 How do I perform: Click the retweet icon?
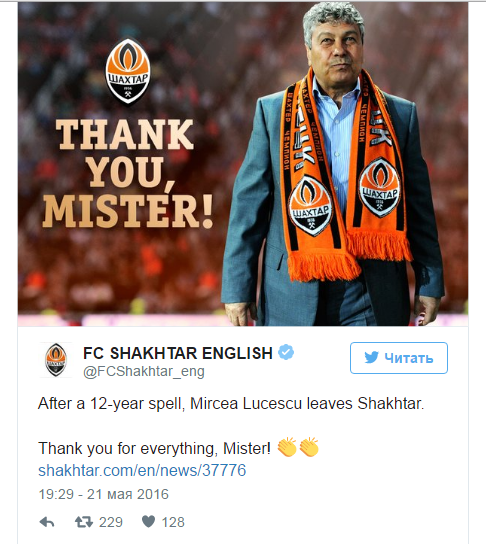84,522
